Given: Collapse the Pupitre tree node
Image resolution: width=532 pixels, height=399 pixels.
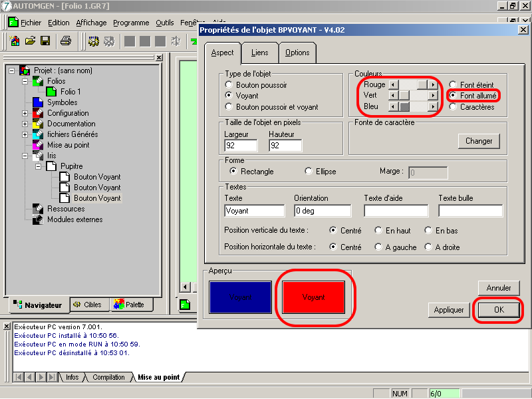Looking at the screenshot, I should point(39,166).
